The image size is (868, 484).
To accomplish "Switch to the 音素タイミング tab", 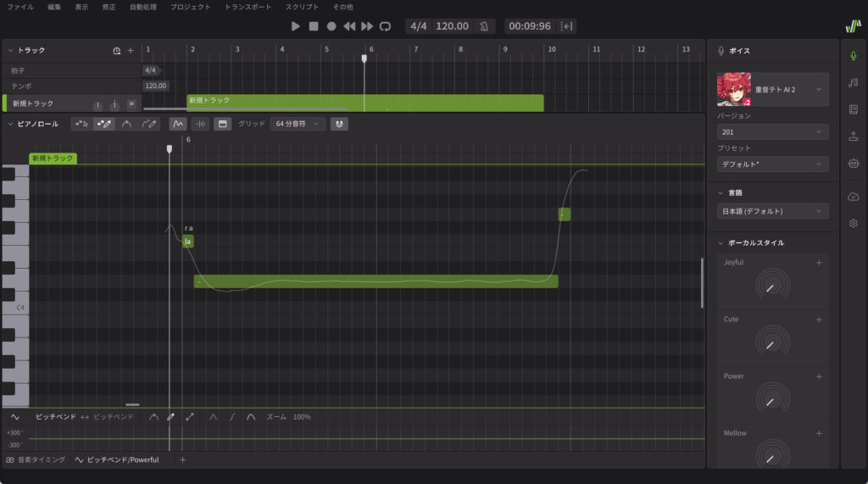I will [x=35, y=459].
